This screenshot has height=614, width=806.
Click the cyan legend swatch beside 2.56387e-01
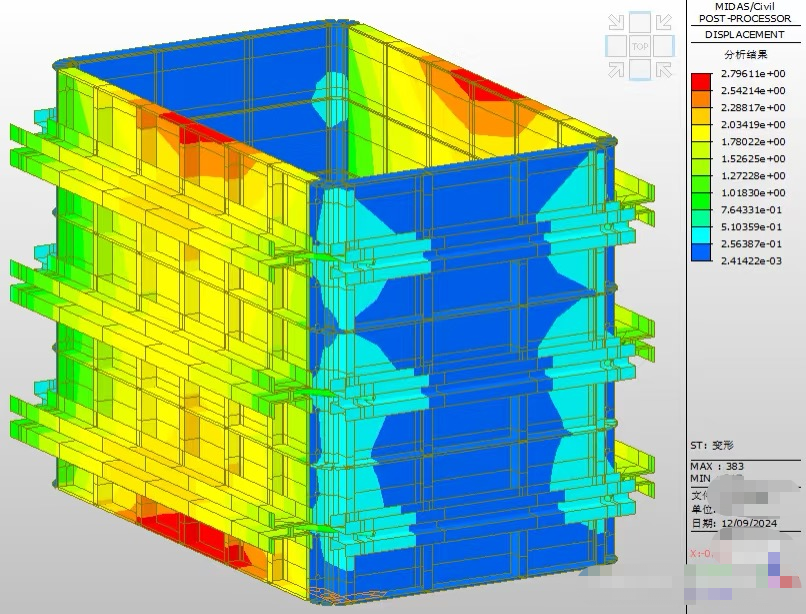click(701, 235)
